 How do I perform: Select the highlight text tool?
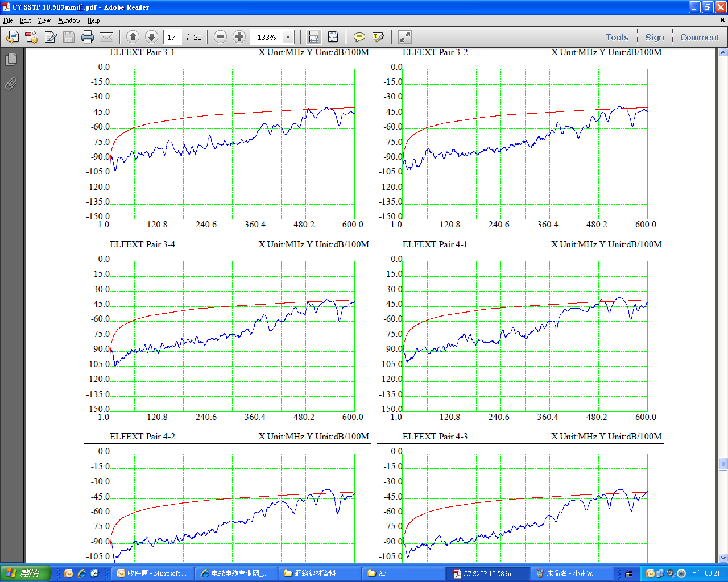click(378, 38)
